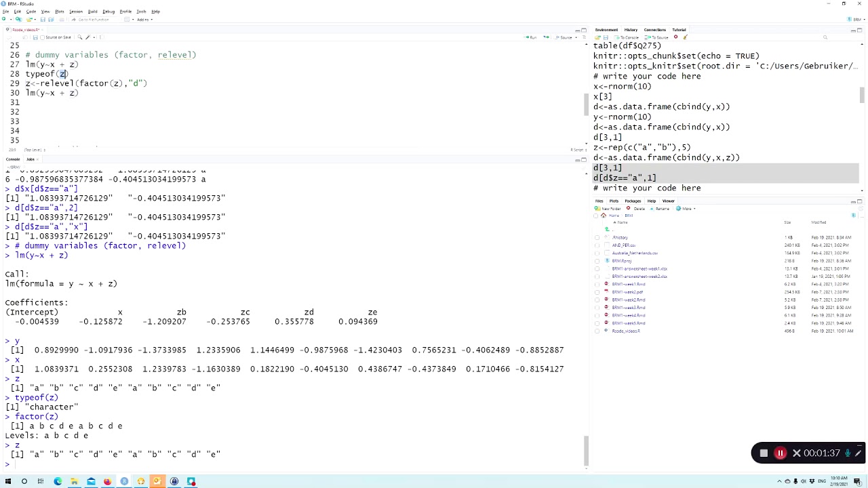
Task: Click the New Folder button
Action: [x=608, y=209]
